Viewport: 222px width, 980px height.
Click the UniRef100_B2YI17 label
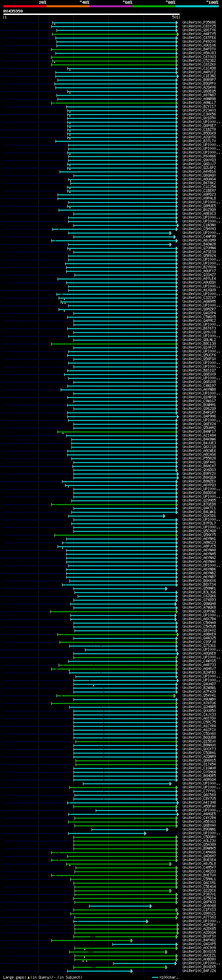[x=199, y=106]
